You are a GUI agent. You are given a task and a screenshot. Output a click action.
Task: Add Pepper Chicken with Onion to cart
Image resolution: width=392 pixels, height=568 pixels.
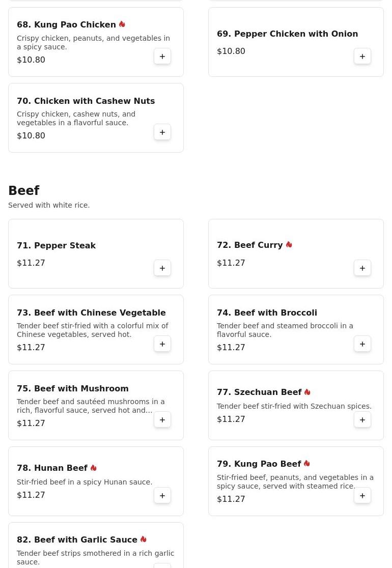(362, 56)
